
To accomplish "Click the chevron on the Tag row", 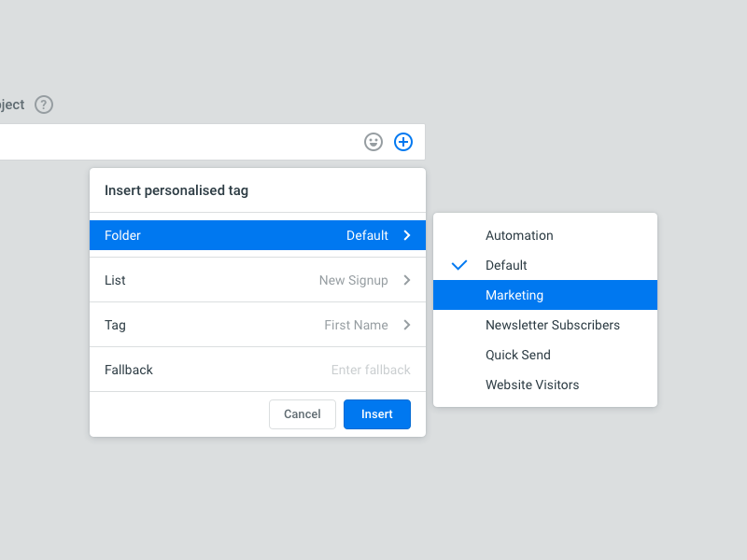I will 407,325.
